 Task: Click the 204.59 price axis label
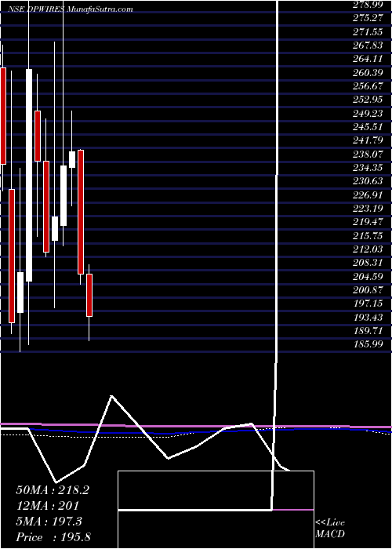367,275
